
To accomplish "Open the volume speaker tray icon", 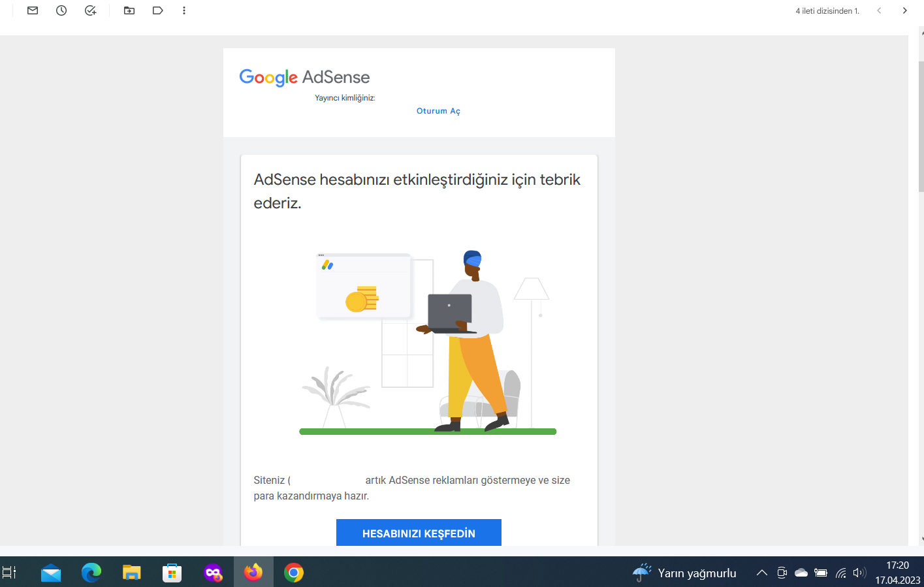I will [x=859, y=573].
